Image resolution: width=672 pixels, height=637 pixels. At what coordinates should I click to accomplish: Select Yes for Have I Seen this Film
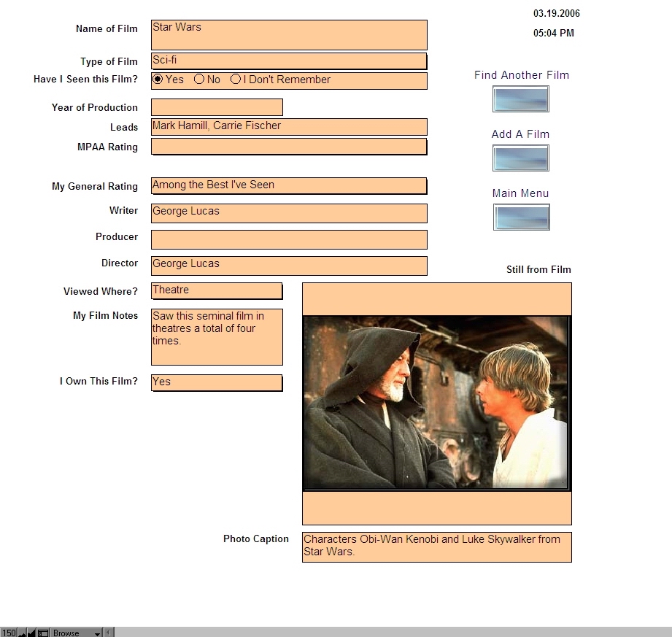(158, 80)
